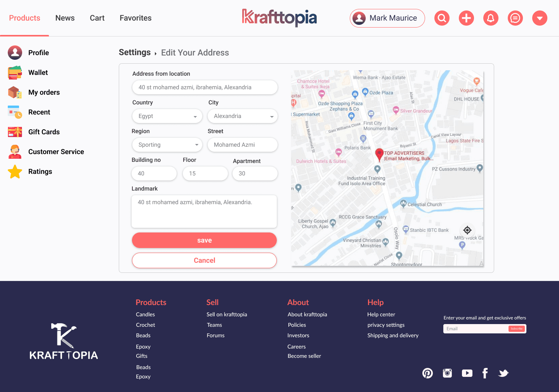Click the plus add icon in header
Image resolution: width=559 pixels, height=392 pixels.
pos(466,18)
